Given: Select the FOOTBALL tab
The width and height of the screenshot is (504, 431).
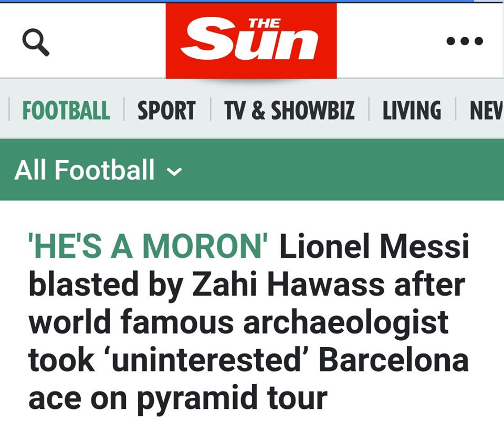Looking at the screenshot, I should point(66,110).
